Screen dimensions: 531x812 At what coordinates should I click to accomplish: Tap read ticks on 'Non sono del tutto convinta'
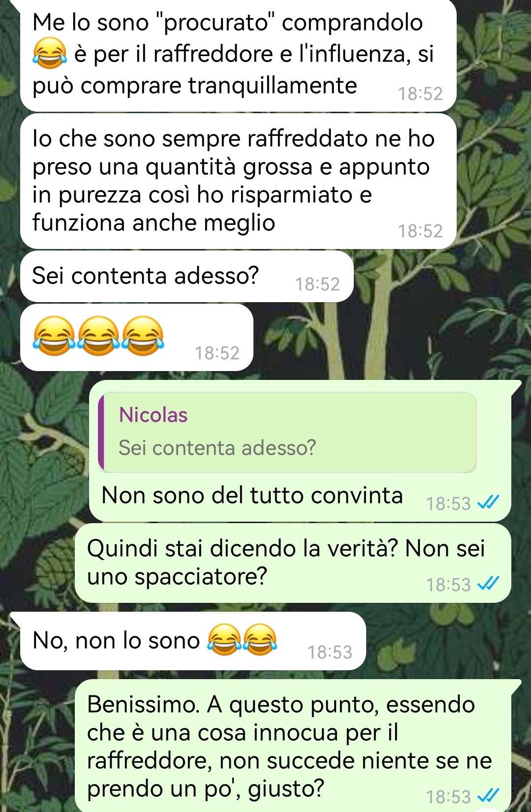click(489, 502)
